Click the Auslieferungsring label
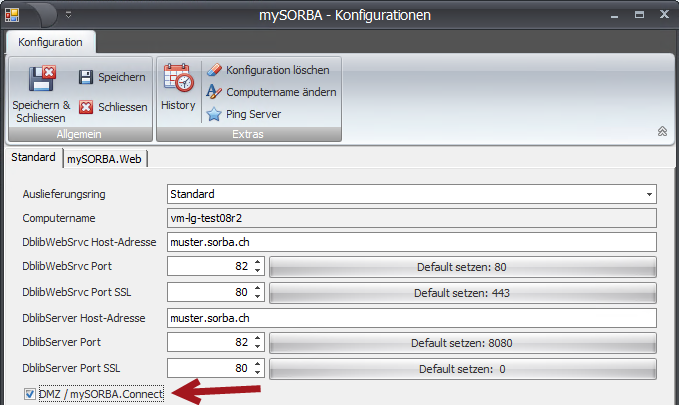679x405 pixels. pos(64,194)
